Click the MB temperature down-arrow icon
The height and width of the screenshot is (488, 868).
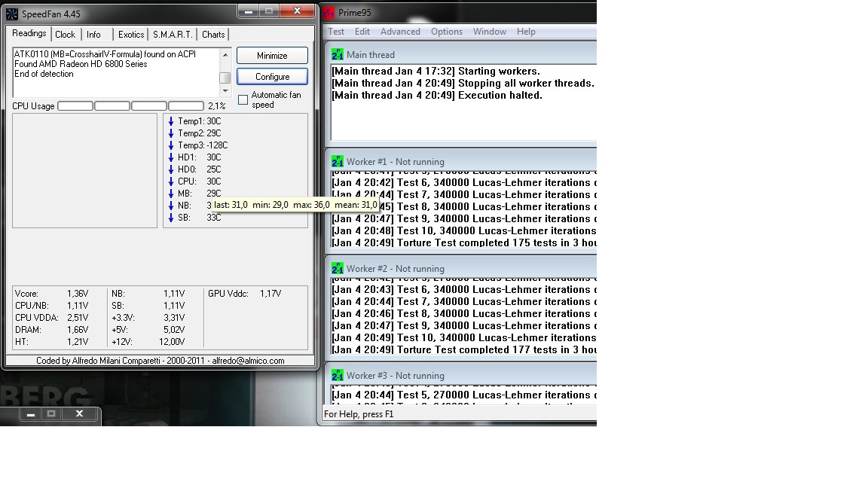click(171, 194)
